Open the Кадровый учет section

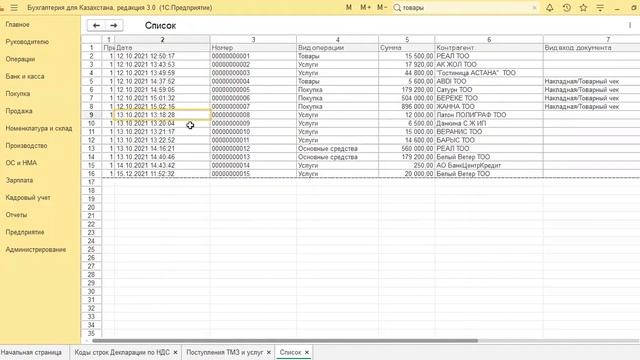(28, 198)
